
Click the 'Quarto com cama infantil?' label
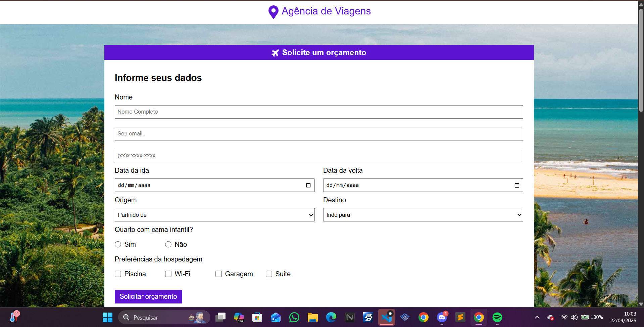click(154, 230)
